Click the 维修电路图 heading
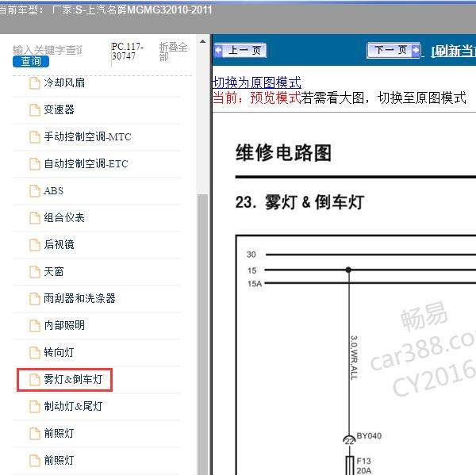Screen dimensions: 476x475 point(283,152)
